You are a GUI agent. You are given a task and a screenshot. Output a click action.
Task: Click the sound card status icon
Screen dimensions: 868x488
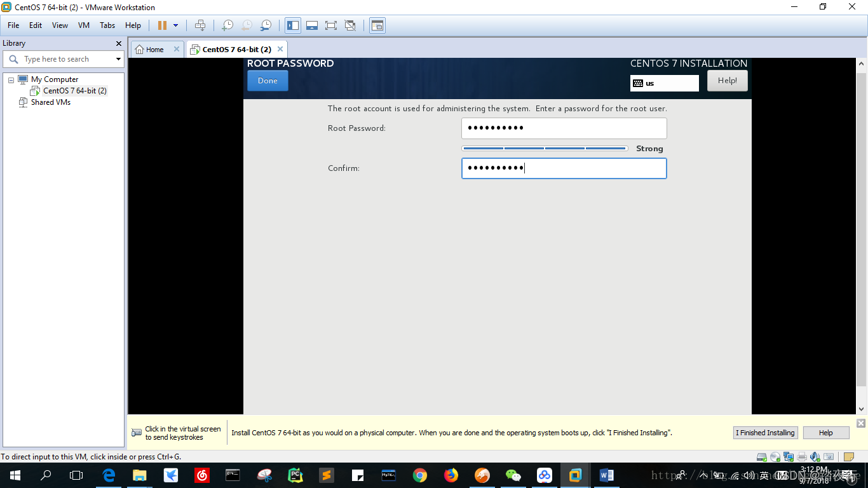[x=815, y=457]
